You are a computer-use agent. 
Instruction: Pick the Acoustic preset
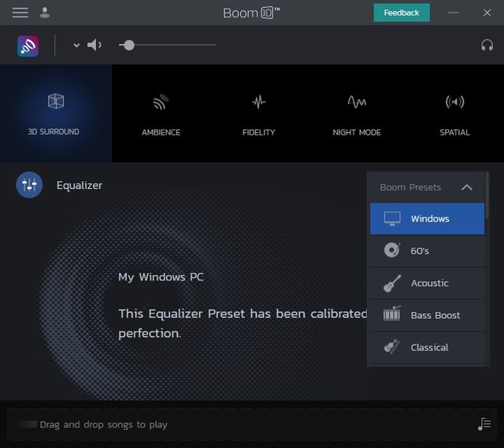click(428, 283)
